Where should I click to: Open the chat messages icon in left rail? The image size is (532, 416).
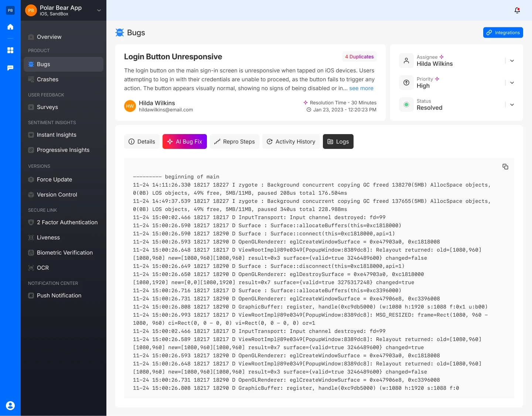click(10, 68)
